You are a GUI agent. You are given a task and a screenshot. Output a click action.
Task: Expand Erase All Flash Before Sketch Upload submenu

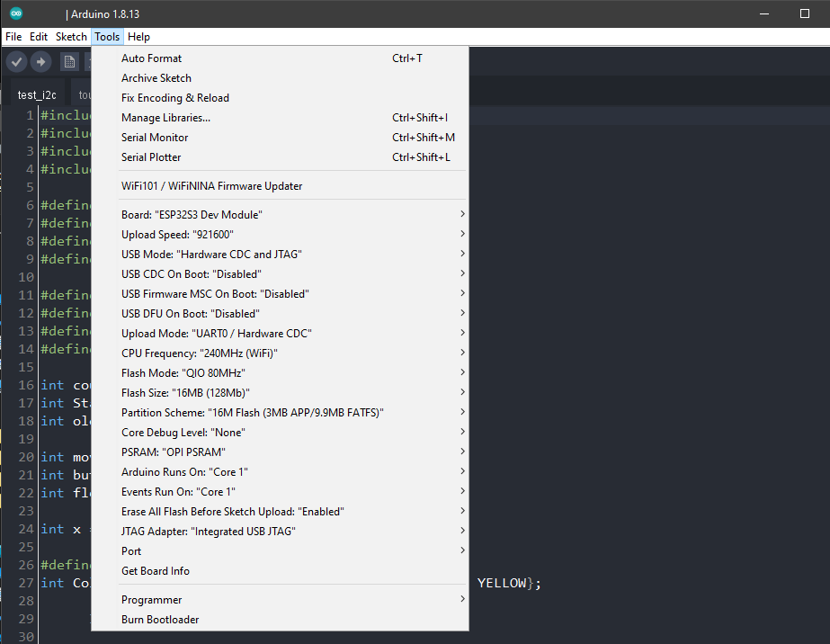280,512
